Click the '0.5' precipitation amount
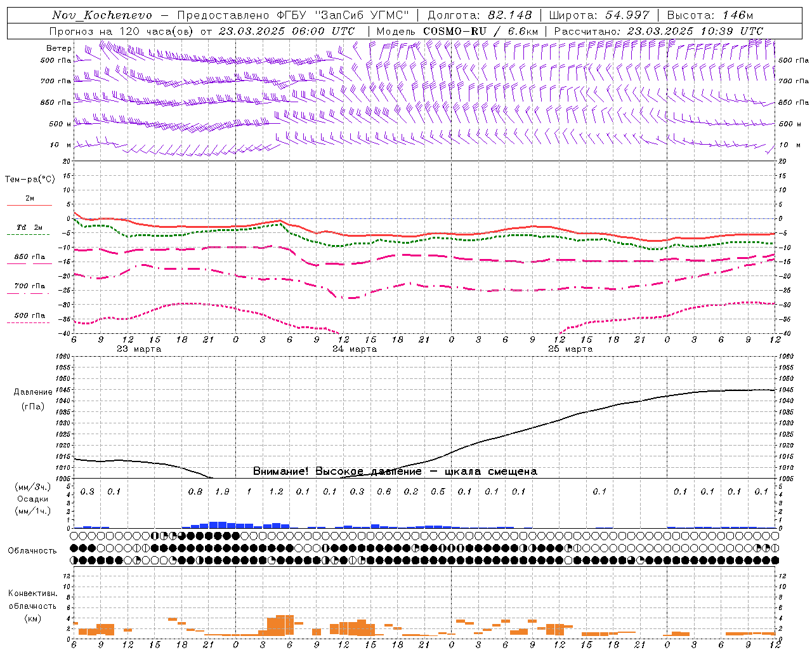Viewport: 812px width, 650px height. (x=438, y=492)
